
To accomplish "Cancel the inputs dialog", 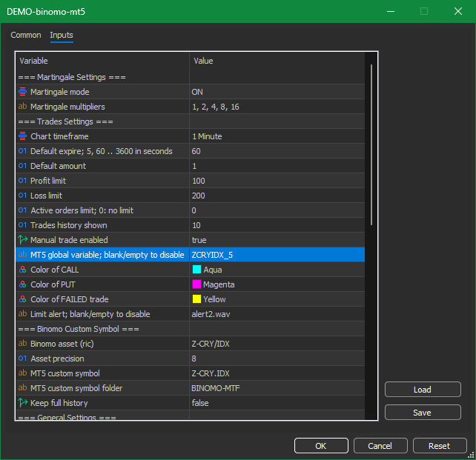I will pyautogui.click(x=380, y=446).
